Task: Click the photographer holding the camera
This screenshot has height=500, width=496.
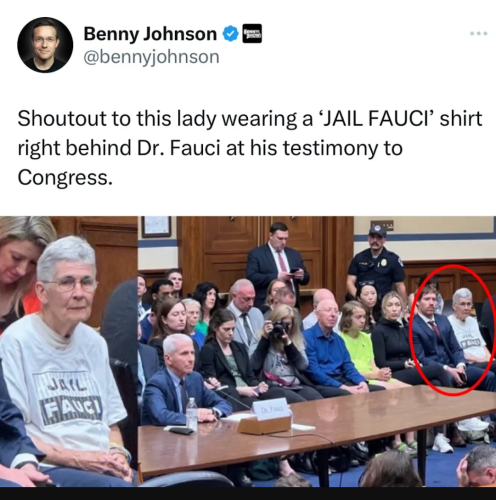Action: click(281, 349)
